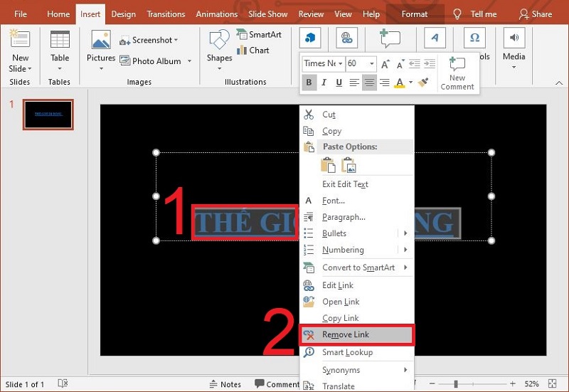
Task: Paste using destination theme icon
Action: point(328,165)
